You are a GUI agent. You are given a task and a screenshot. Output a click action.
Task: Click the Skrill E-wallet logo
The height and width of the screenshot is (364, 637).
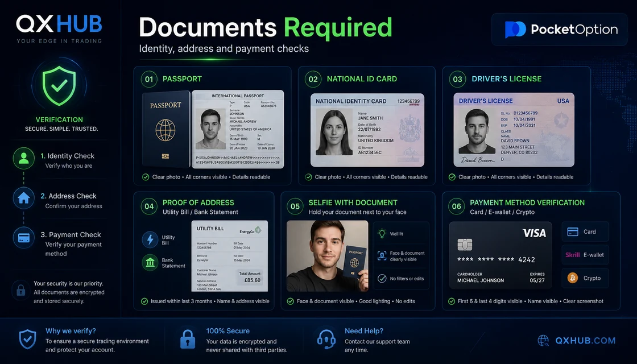click(x=572, y=255)
